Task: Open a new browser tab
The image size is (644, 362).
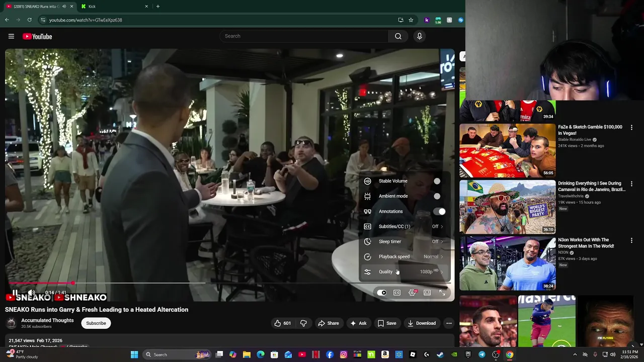Action: pyautogui.click(x=158, y=7)
